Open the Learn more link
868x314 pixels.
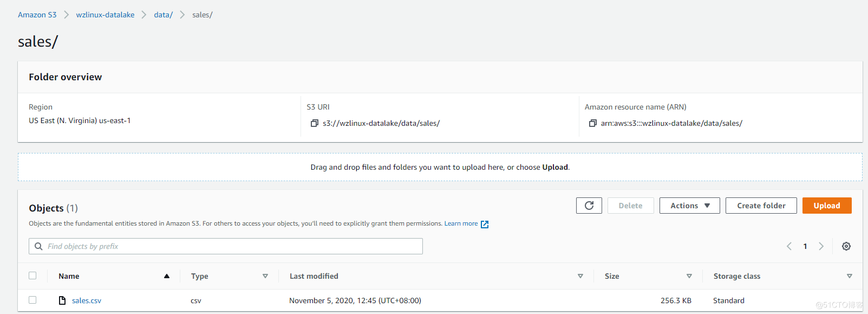coord(461,223)
